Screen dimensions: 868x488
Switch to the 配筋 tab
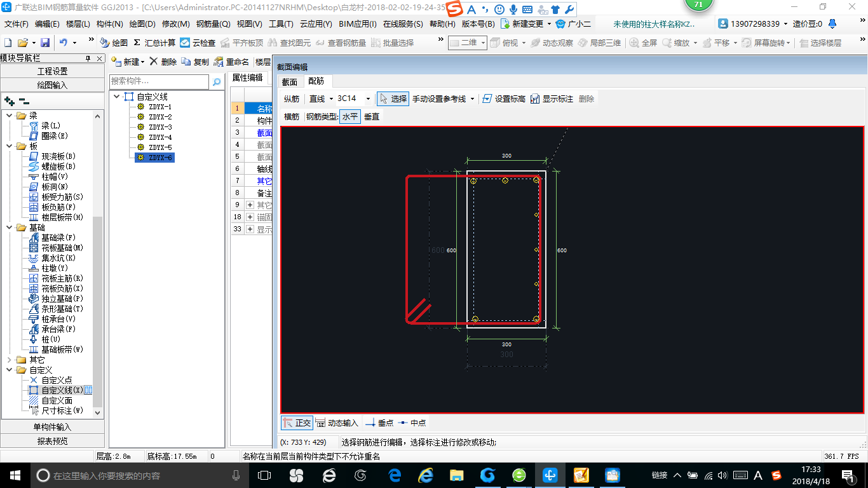pos(316,81)
